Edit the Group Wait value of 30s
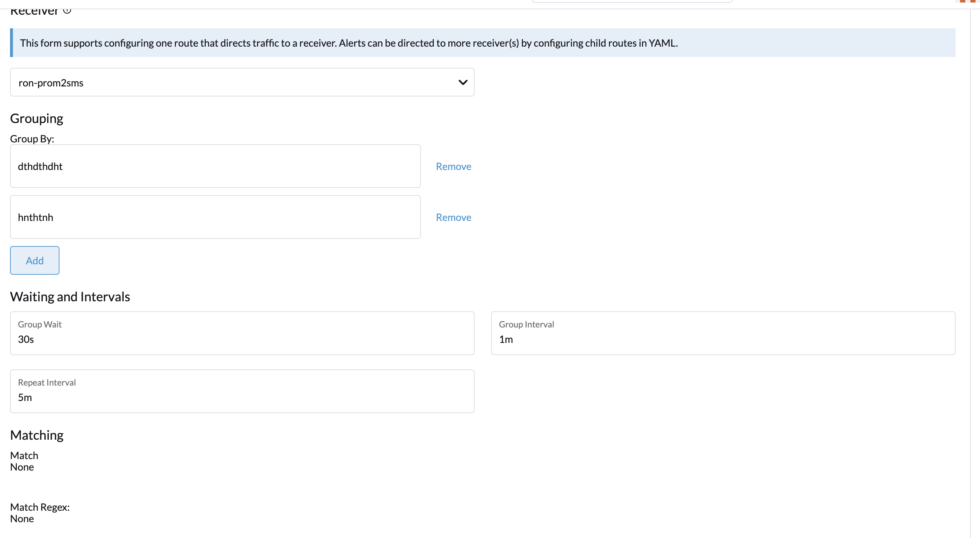Image resolution: width=980 pixels, height=538 pixels. click(242, 339)
